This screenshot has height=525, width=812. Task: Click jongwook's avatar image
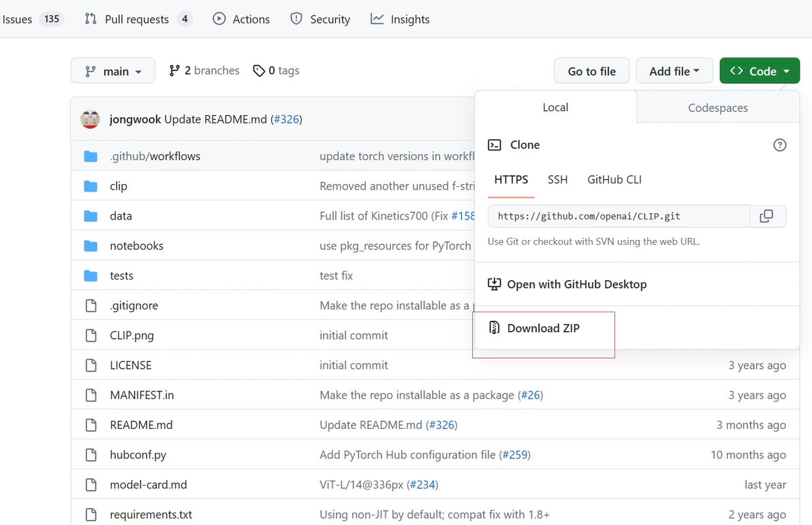click(91, 119)
